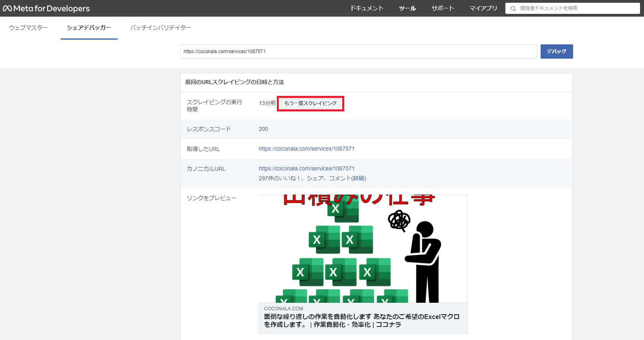Open the サポート menu

pyautogui.click(x=442, y=8)
